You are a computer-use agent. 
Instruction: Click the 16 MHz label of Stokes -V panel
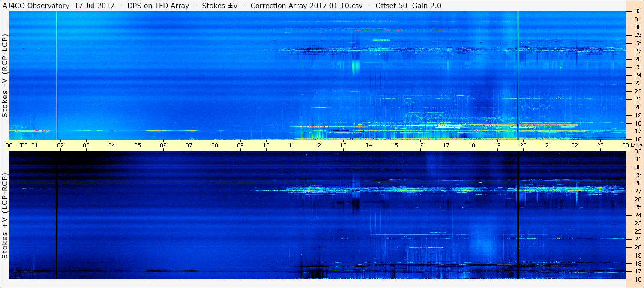tap(638, 139)
